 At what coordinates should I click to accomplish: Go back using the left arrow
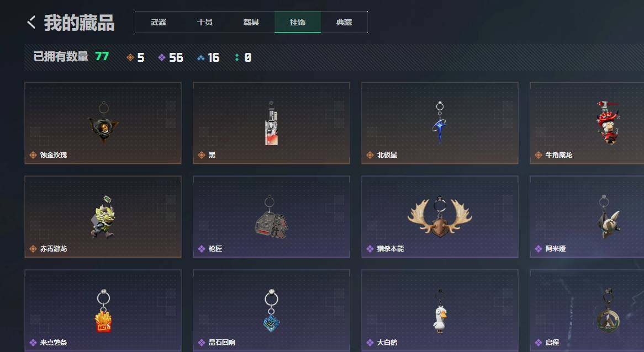(31, 22)
